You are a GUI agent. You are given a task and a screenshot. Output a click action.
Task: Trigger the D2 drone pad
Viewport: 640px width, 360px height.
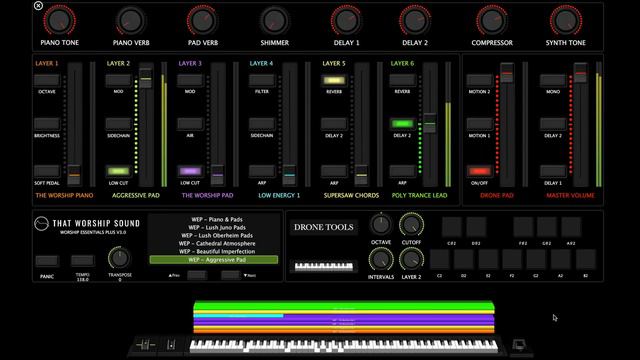point(464,260)
